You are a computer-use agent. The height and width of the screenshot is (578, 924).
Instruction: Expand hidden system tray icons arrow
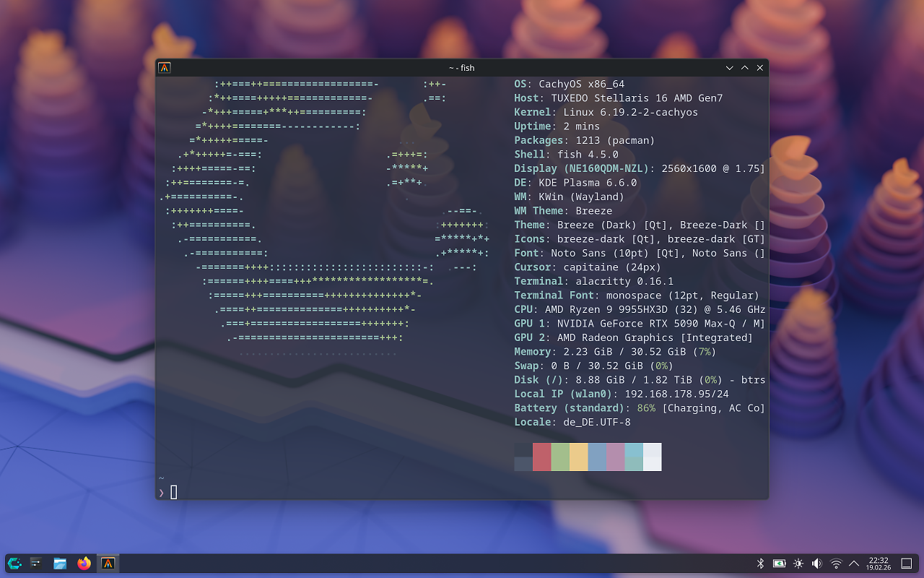[x=854, y=564]
